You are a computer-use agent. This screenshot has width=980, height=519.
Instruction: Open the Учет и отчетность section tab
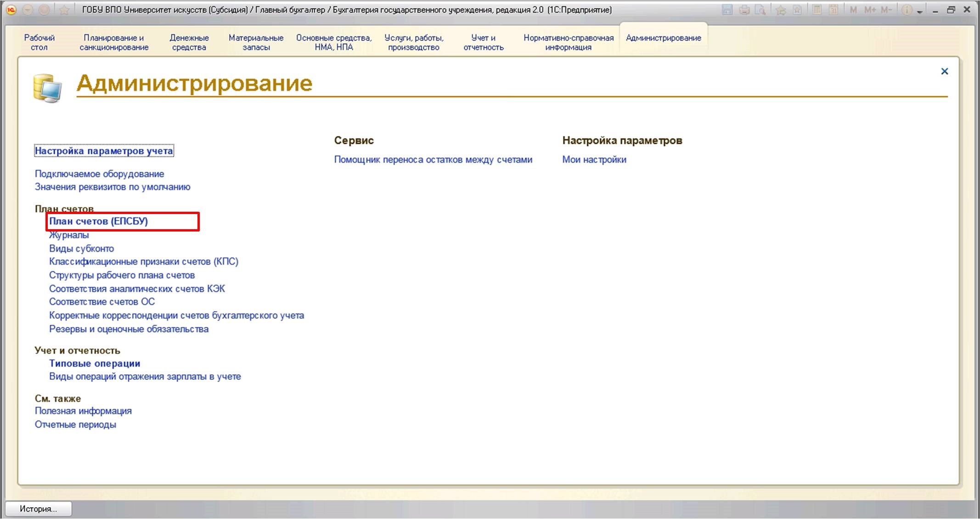point(483,42)
